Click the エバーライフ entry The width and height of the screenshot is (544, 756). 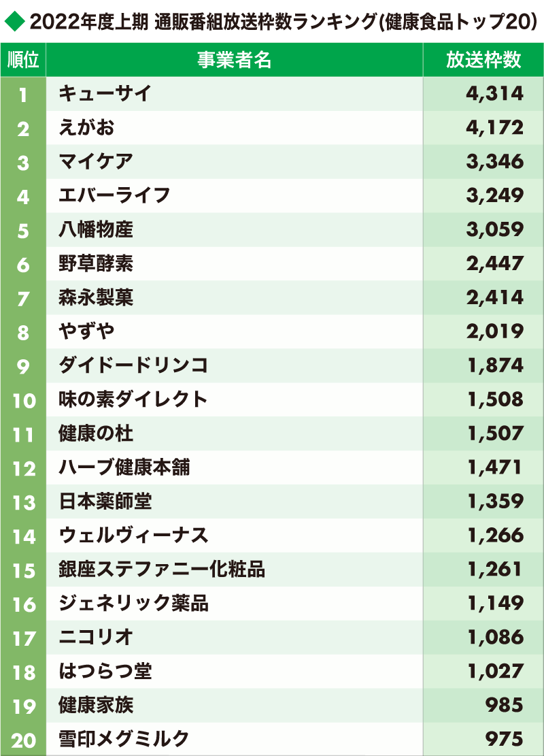(x=114, y=195)
